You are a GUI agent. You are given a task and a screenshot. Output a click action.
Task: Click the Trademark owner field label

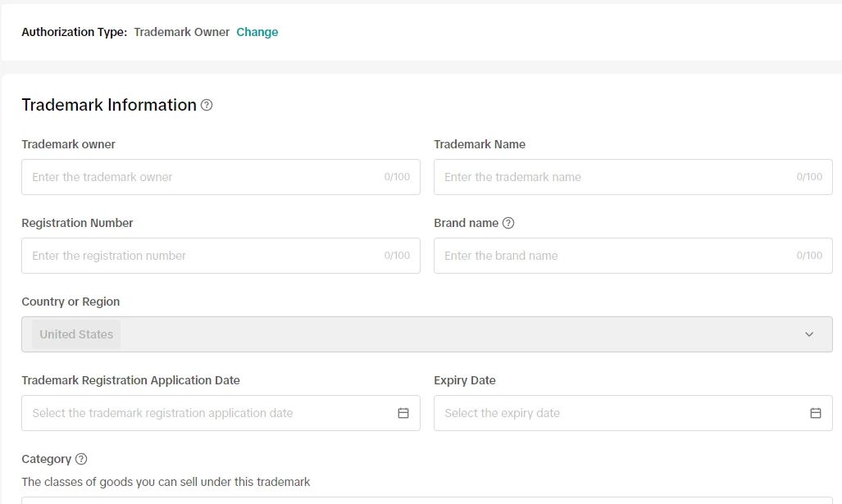[x=68, y=144]
